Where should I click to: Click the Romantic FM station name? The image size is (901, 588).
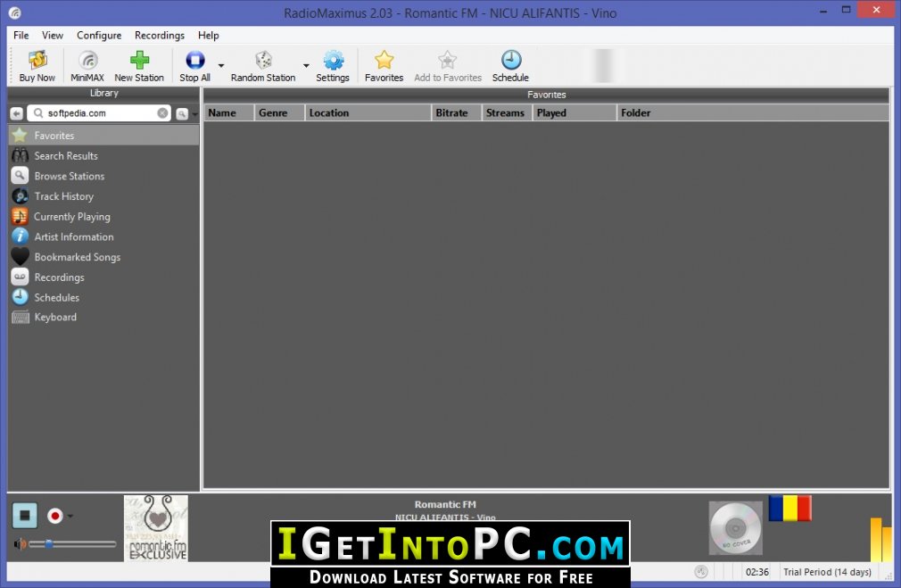[x=445, y=504]
